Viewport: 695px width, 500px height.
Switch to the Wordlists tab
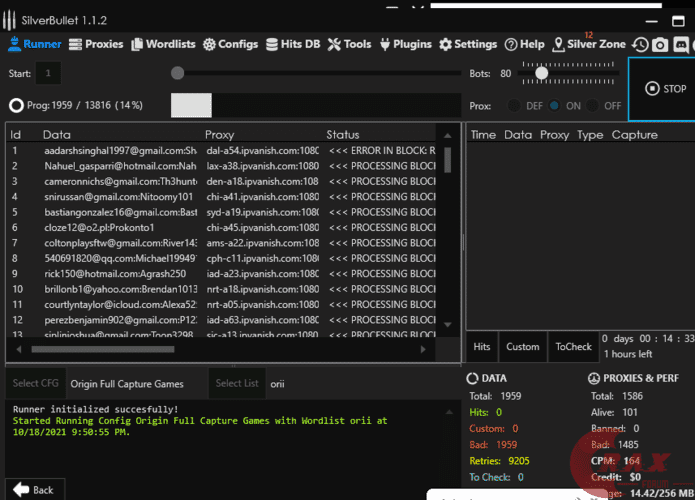163,44
